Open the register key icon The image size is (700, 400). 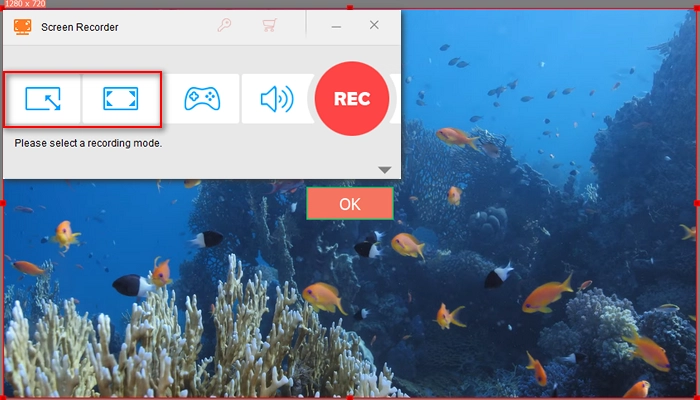pos(224,25)
